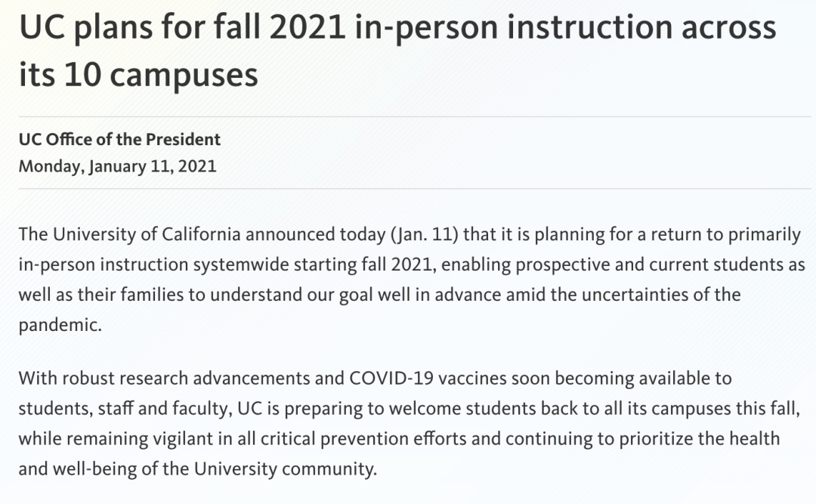Click "students, staff and faculty" text
Screen dimensions: 816x504
124,407
